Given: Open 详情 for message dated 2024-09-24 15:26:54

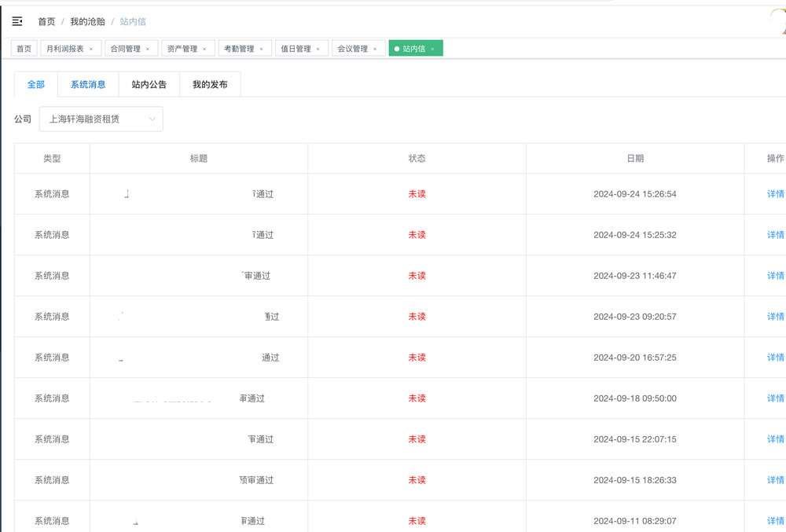Looking at the screenshot, I should (x=775, y=194).
